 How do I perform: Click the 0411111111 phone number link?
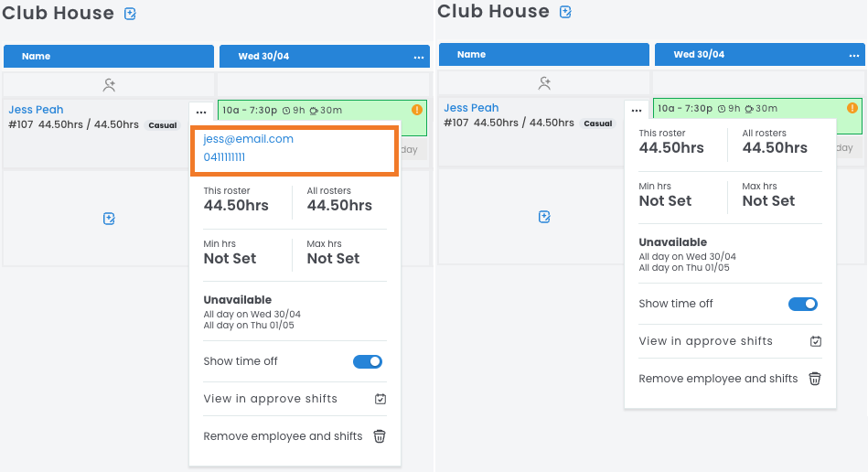pyautogui.click(x=224, y=157)
